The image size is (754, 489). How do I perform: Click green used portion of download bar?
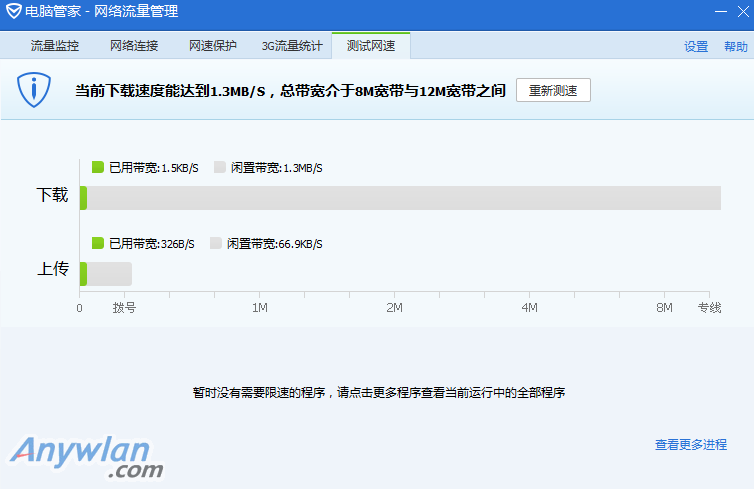click(x=83, y=198)
